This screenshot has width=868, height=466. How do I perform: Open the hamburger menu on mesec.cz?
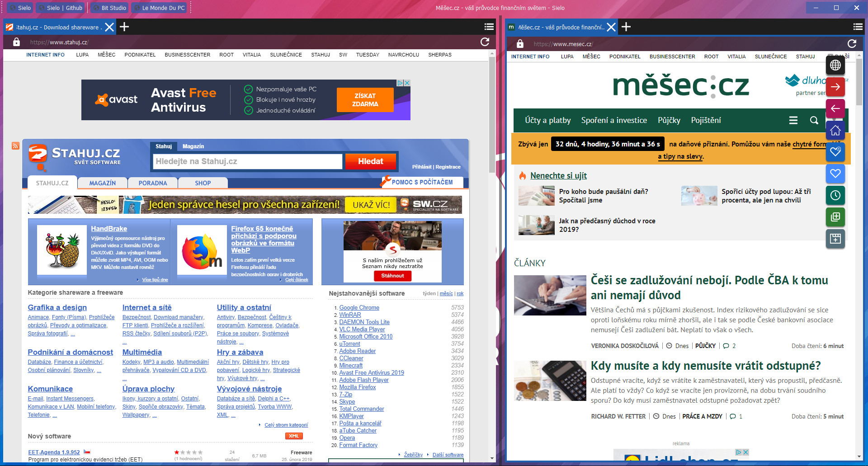tap(793, 120)
